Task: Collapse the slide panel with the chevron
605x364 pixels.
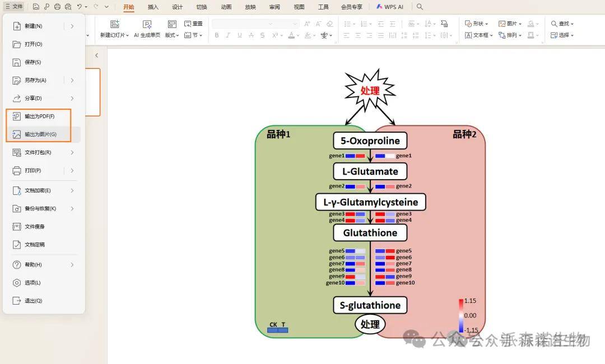Action: [96, 55]
